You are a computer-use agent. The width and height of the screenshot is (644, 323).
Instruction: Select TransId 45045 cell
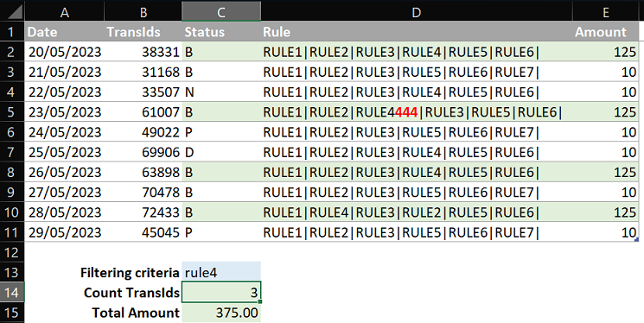pyautogui.click(x=143, y=232)
